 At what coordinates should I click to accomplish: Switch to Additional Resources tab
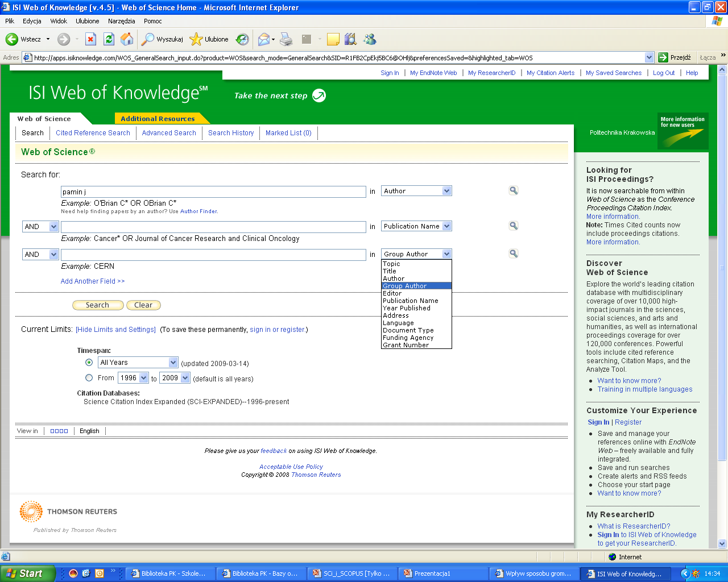pos(158,119)
